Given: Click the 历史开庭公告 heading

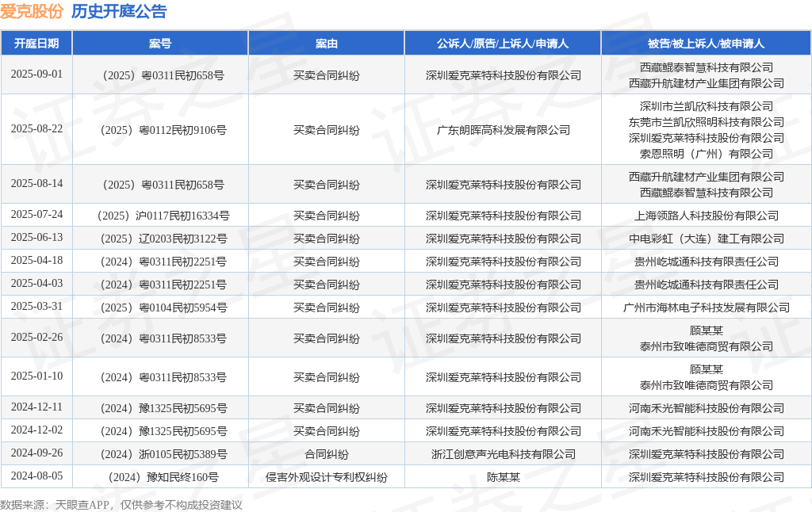Looking at the screenshot, I should [x=119, y=11].
